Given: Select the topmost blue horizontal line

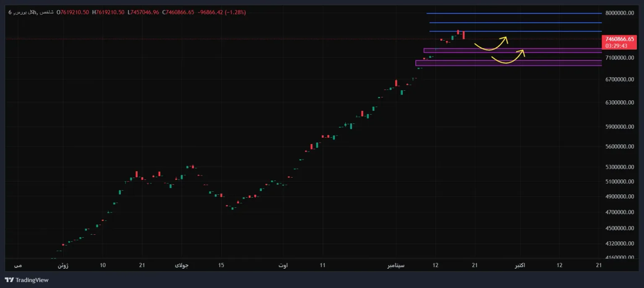Looking at the screenshot, I should coord(514,13).
